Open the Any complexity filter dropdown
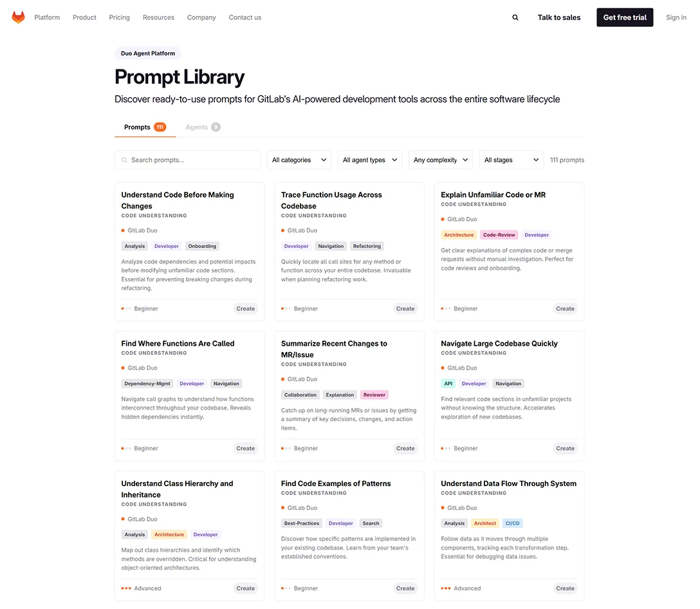700x609 pixels. pyautogui.click(x=440, y=159)
